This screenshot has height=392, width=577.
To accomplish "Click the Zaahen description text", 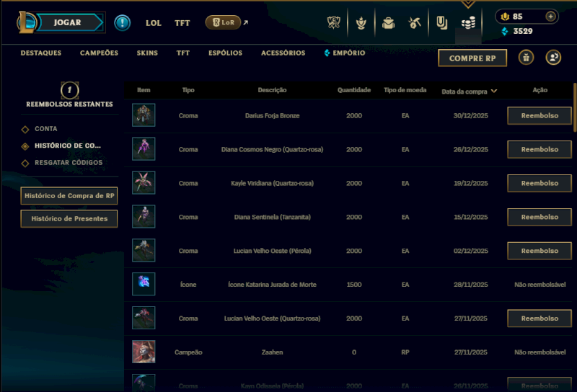I will click(272, 352).
